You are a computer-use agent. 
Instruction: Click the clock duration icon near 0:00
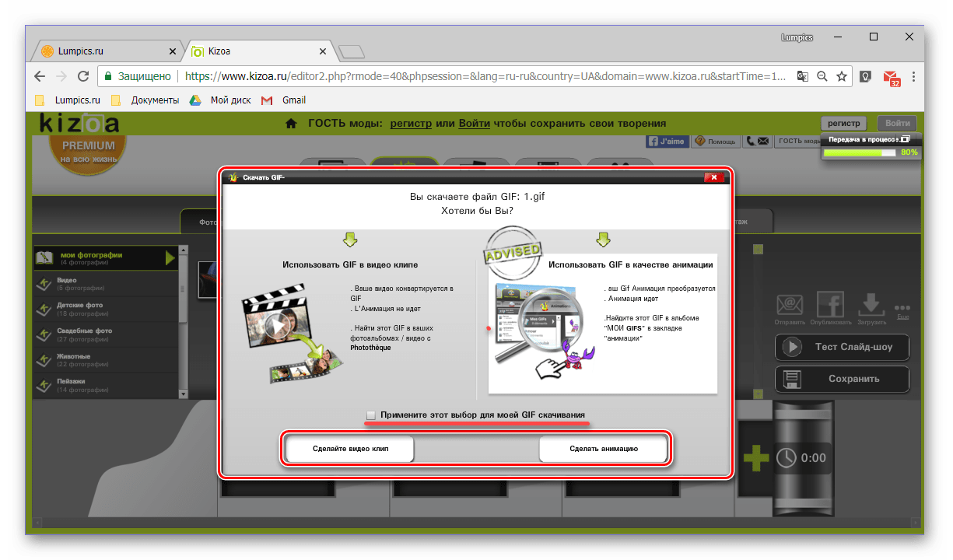click(x=787, y=458)
